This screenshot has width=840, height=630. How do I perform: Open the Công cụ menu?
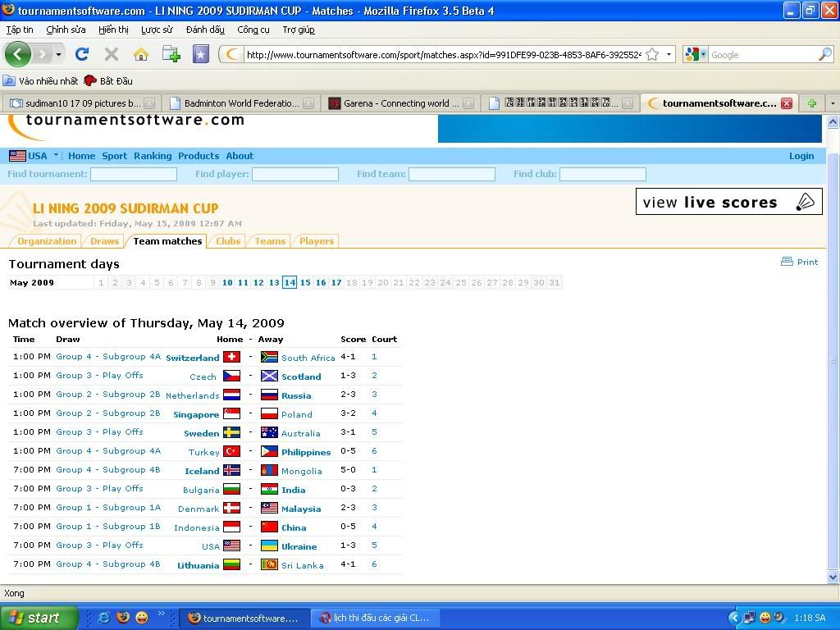[x=253, y=30]
